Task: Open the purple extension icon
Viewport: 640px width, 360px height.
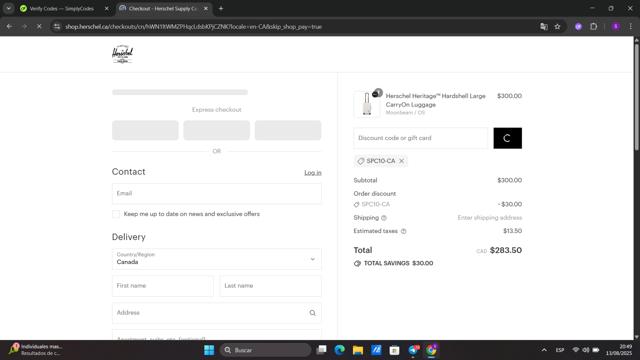Action: pyautogui.click(x=578, y=27)
